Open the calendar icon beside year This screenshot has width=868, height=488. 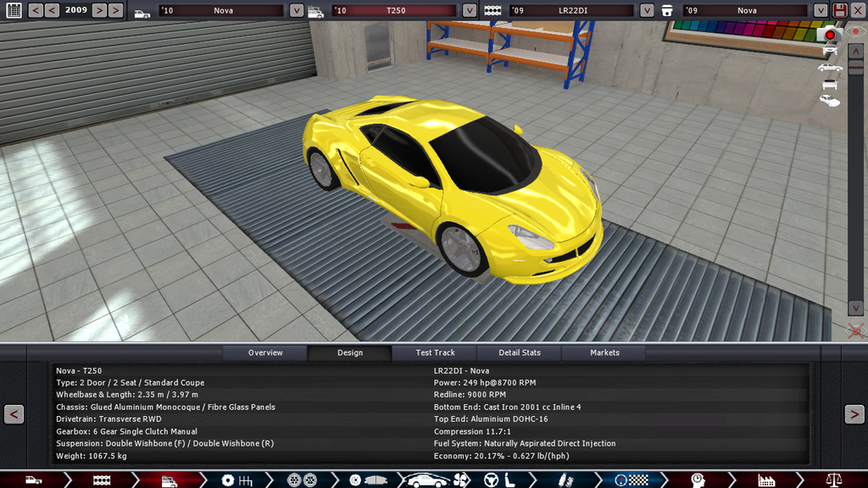click(13, 10)
